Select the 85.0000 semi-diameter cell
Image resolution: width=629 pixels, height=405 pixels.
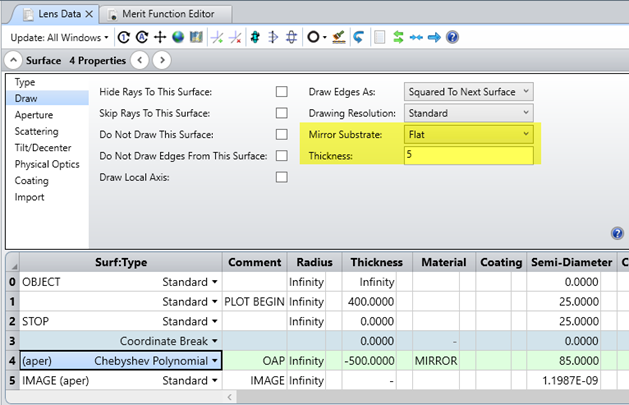[x=563, y=361]
